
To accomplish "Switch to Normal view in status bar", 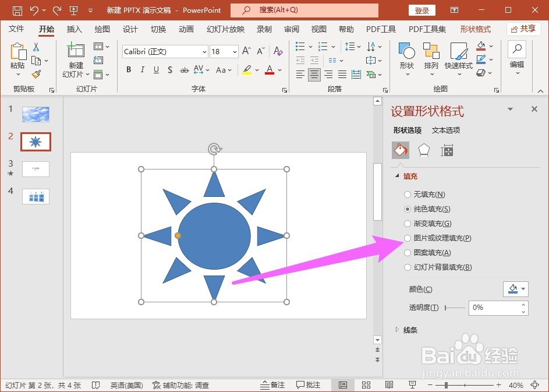I will pyautogui.click(x=343, y=385).
